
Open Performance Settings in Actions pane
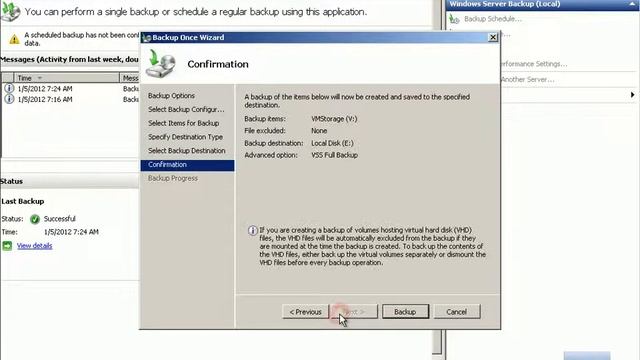534,64
